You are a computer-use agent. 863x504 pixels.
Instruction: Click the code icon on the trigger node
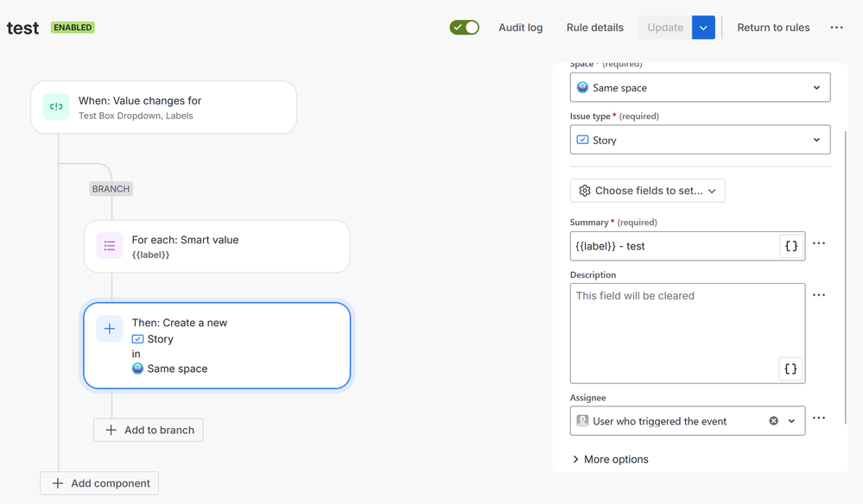click(55, 106)
